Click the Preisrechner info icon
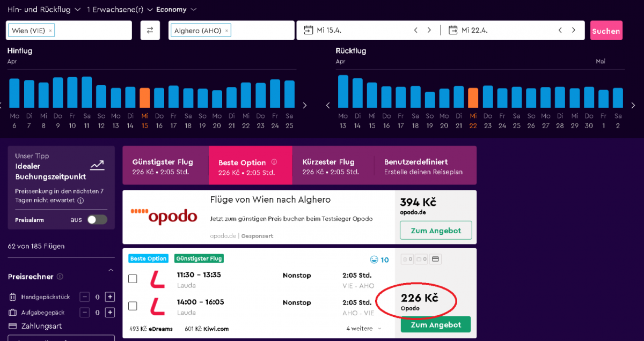Image resolution: width=644 pixels, height=341 pixels. coord(60,277)
